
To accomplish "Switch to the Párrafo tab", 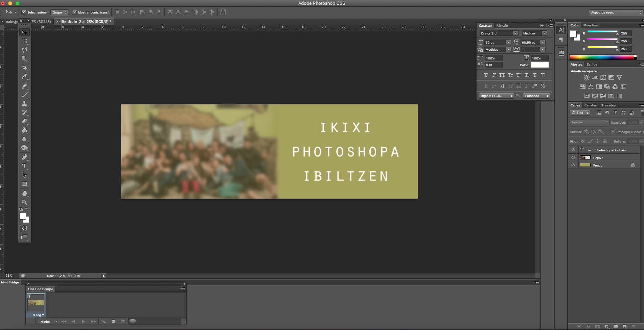I will click(502, 26).
